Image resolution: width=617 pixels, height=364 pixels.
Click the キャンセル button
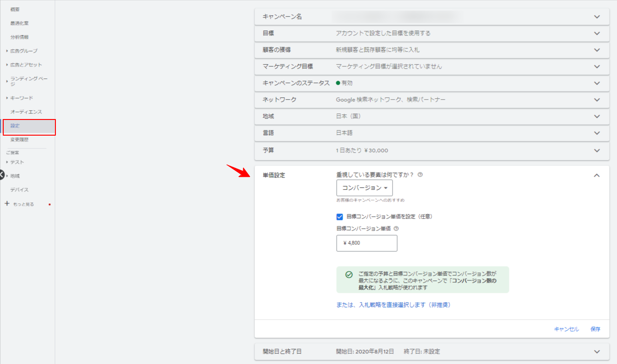click(566, 329)
